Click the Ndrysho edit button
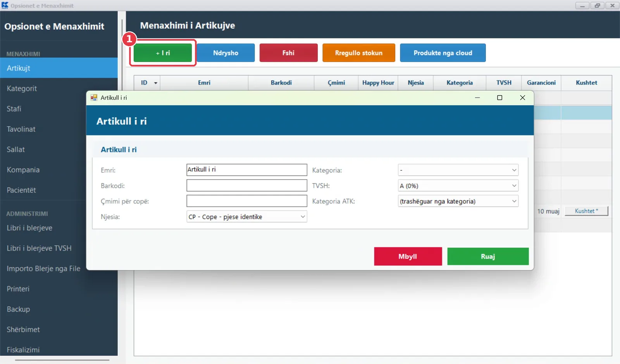 226,53
